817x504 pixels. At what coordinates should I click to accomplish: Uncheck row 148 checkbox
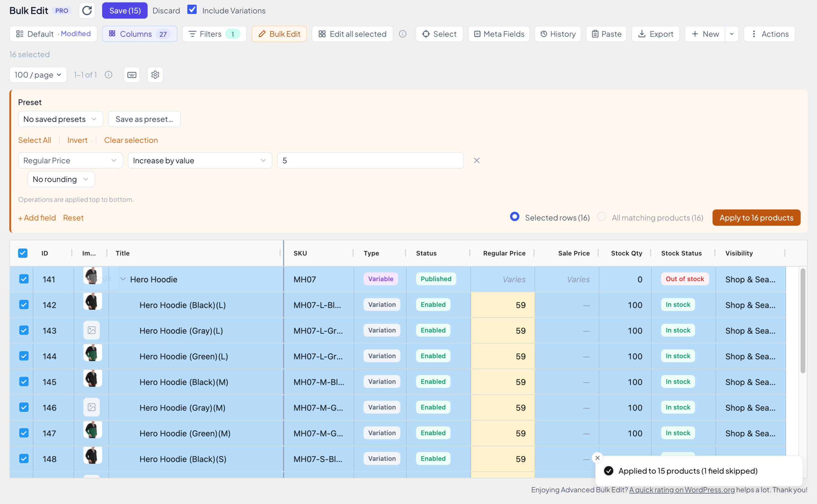click(24, 459)
